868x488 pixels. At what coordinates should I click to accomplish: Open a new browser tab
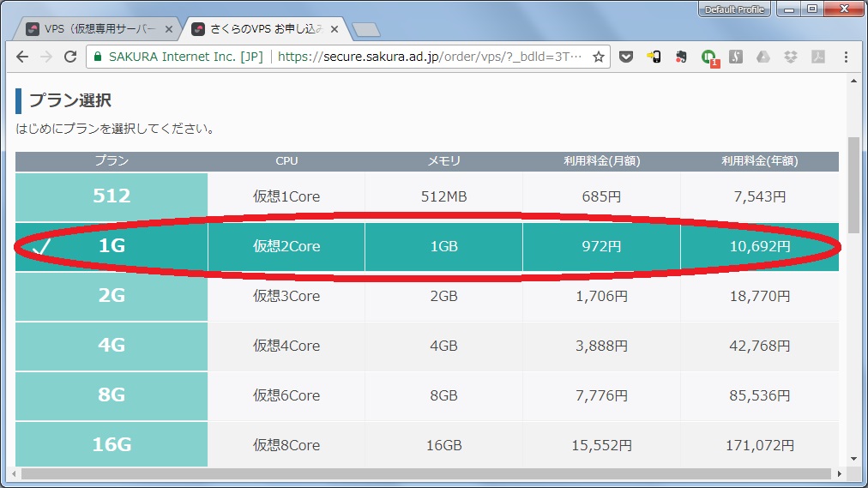coord(366,30)
